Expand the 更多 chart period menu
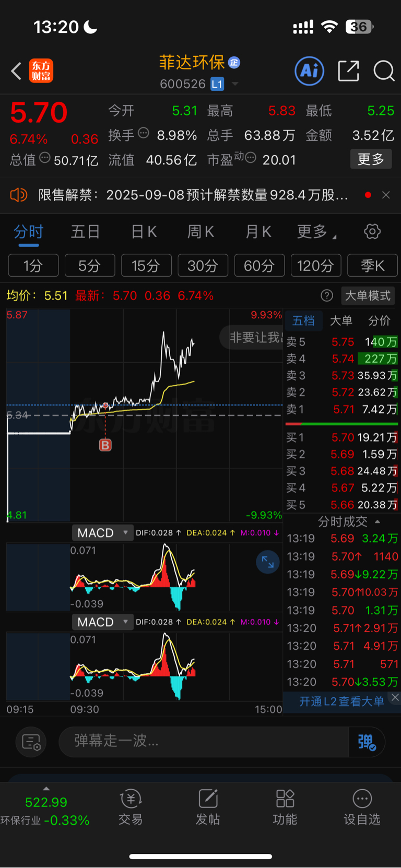401x868 pixels. click(316, 232)
